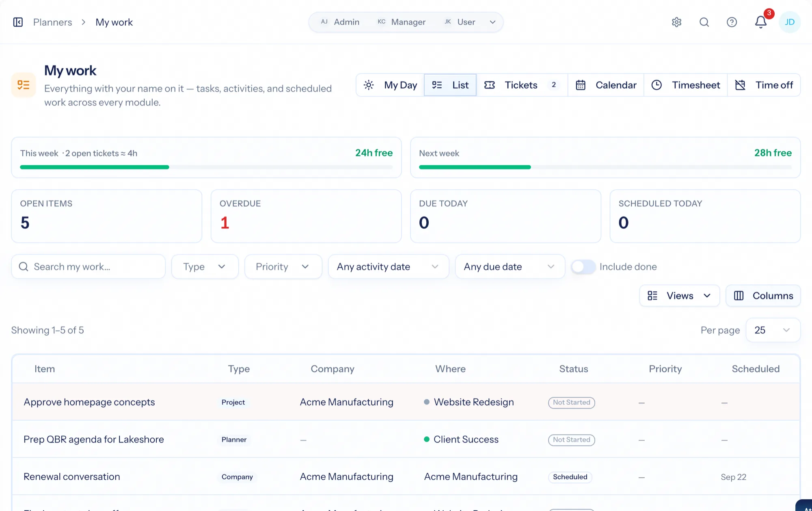Screen dimensions: 812x511
Task: Click Scheduled status badge
Action: [x=570, y=477]
